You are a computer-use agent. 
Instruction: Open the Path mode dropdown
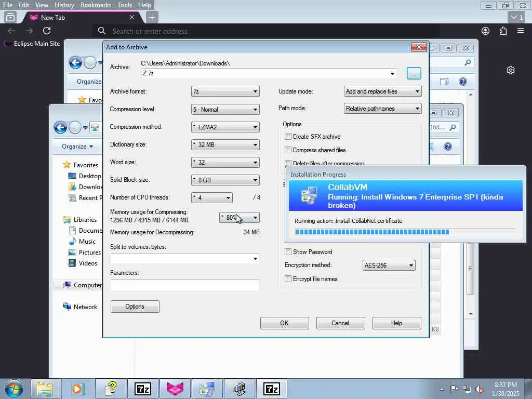pos(383,109)
